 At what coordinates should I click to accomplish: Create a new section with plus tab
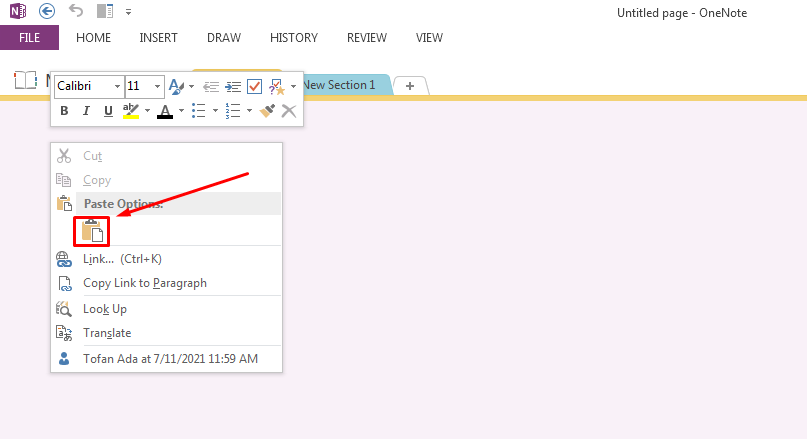410,86
